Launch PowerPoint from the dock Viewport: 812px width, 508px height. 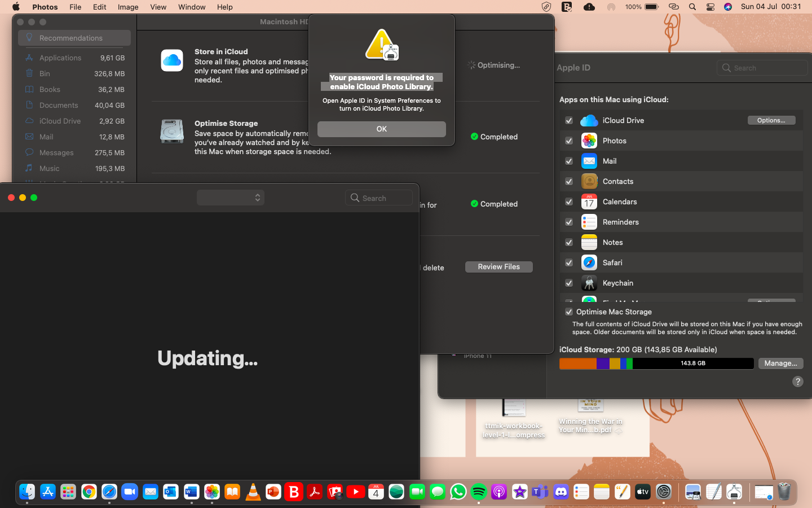pyautogui.click(x=273, y=492)
